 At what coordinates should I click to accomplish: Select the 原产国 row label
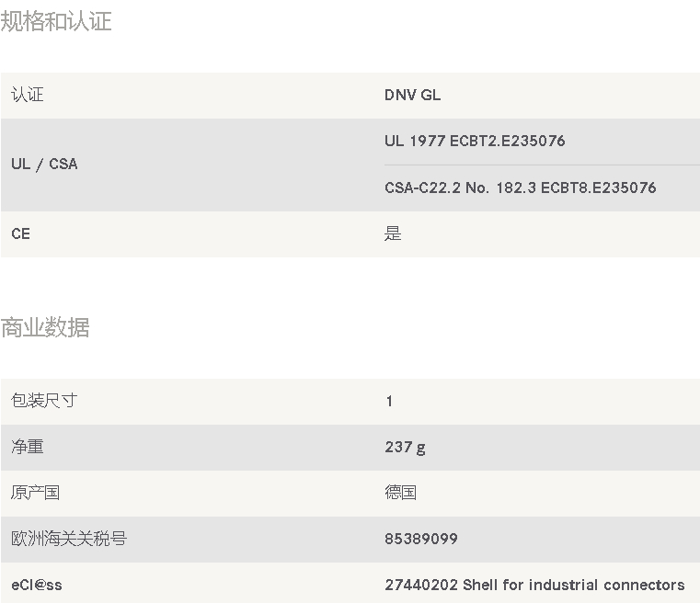(x=36, y=493)
